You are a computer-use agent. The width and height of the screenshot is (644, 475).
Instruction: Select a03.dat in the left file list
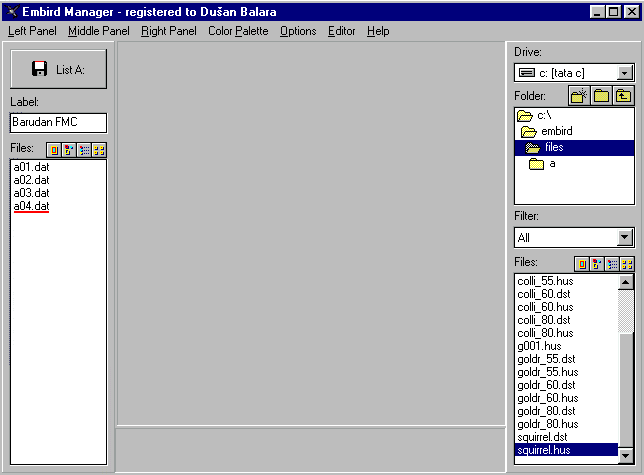(31, 193)
